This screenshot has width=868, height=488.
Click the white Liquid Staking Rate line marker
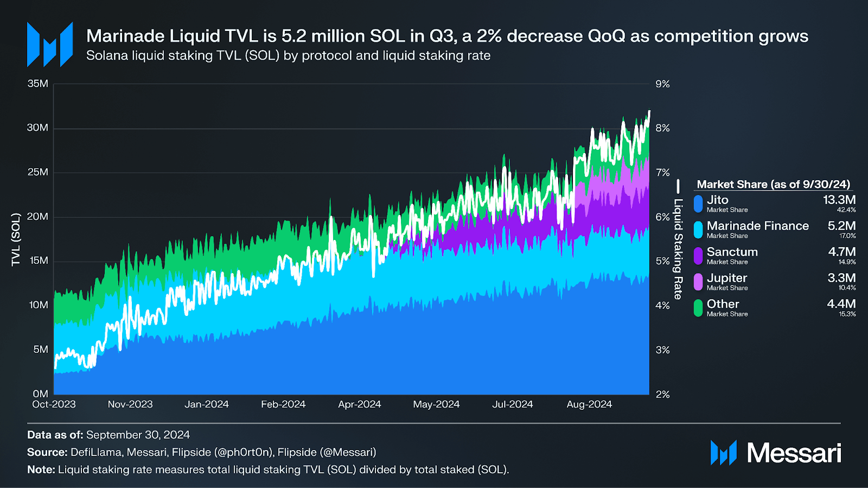678,187
